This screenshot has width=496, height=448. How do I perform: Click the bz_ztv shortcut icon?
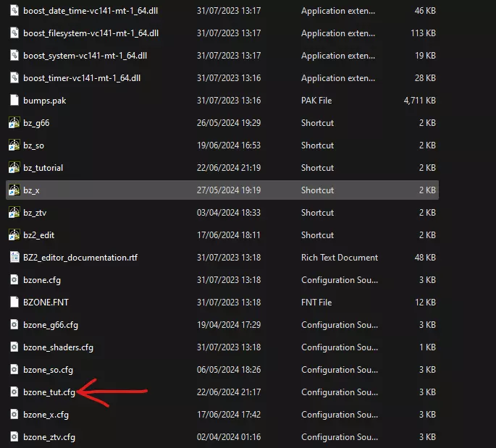(14, 213)
